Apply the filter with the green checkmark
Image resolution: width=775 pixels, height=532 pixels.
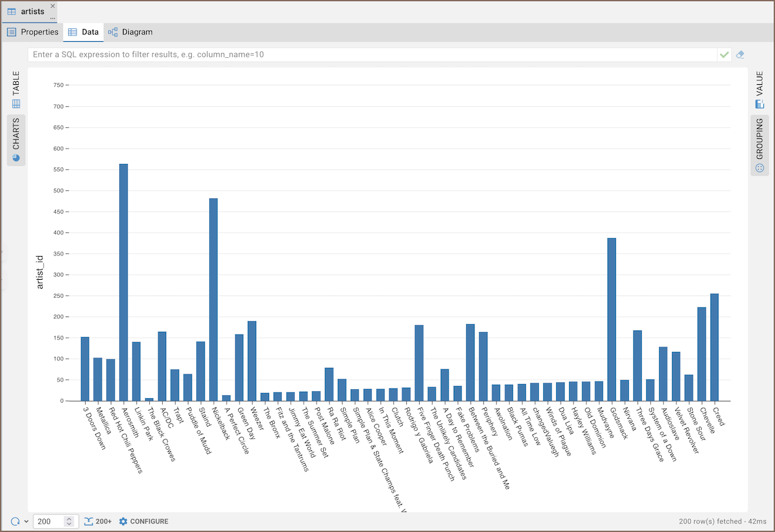[x=725, y=55]
